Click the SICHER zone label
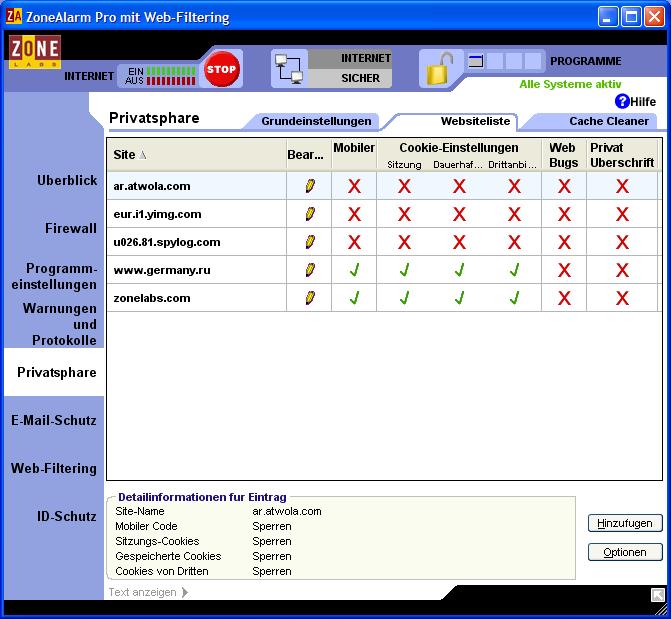Viewport: 671px width, 619px height. (x=360, y=78)
